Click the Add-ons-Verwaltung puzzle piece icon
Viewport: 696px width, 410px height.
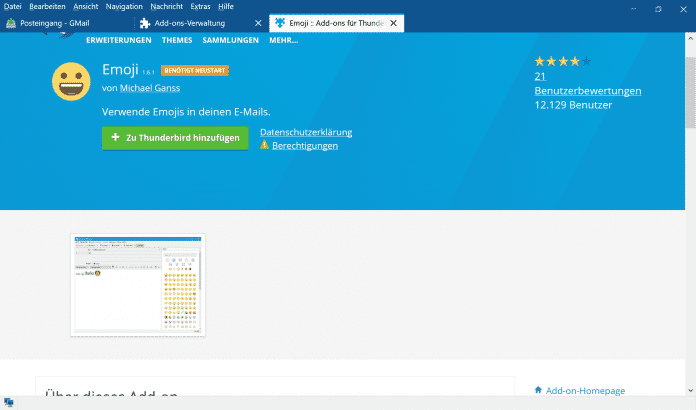tap(145, 22)
